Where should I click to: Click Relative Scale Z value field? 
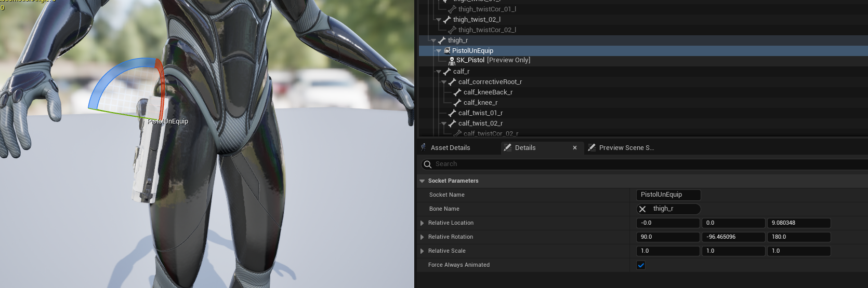[x=799, y=251]
